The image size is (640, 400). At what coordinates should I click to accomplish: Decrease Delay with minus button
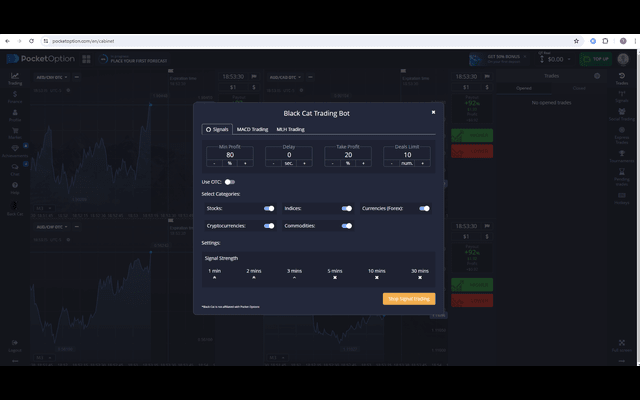(x=273, y=163)
